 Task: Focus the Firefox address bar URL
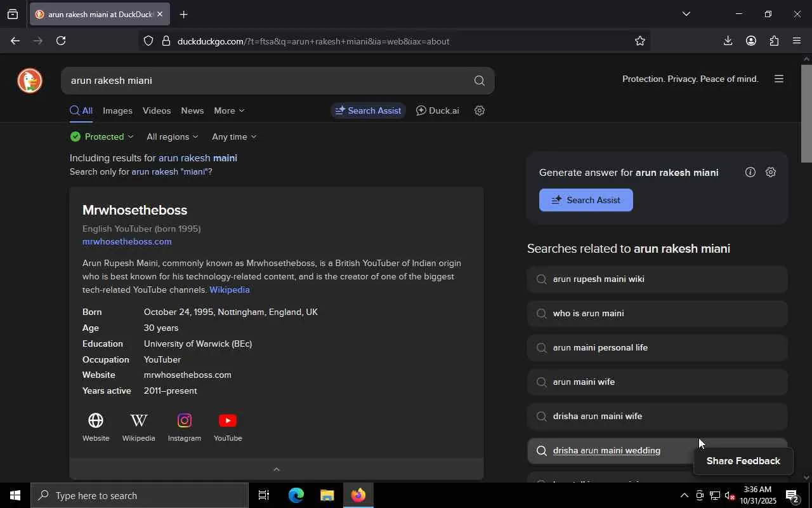coord(393,41)
